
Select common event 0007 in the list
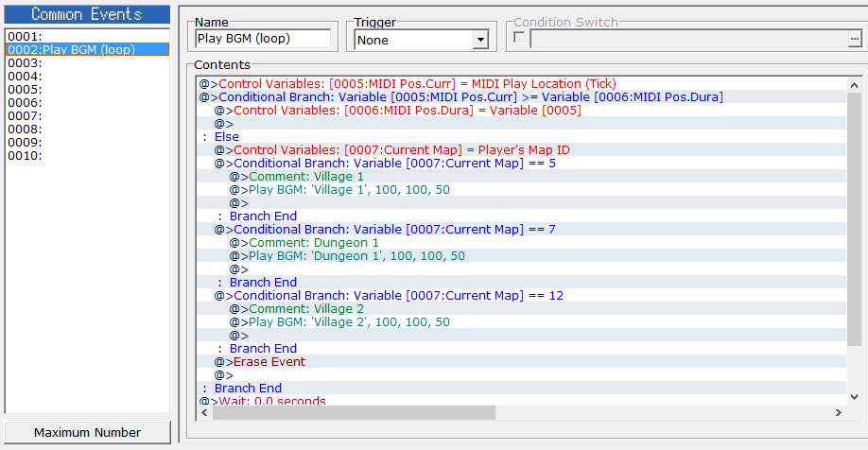(87, 116)
